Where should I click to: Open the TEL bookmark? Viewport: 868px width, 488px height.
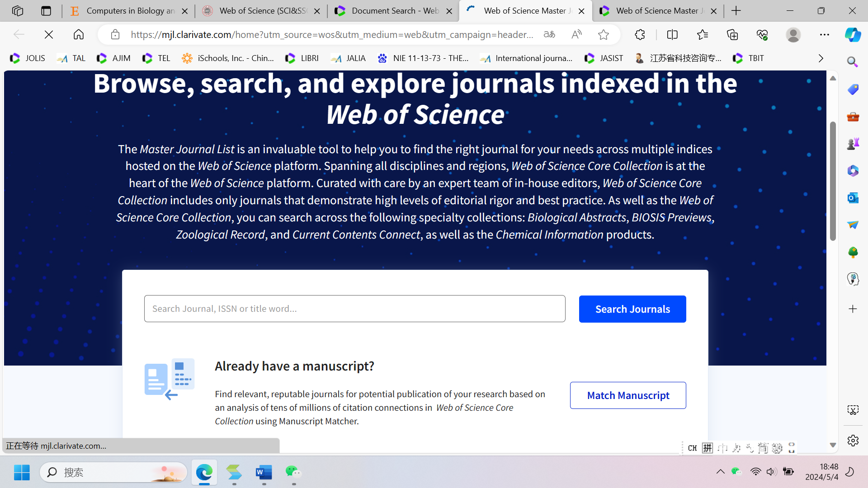point(156,58)
